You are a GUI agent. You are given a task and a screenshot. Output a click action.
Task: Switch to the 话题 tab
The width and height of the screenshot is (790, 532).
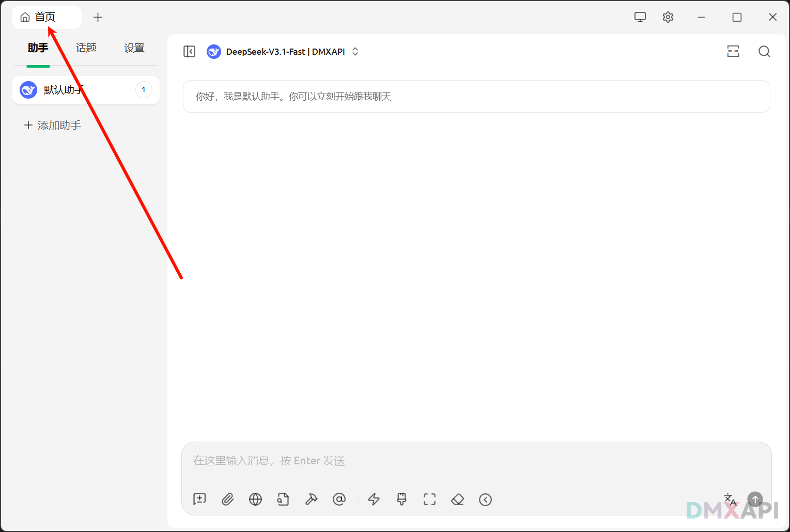click(x=86, y=48)
